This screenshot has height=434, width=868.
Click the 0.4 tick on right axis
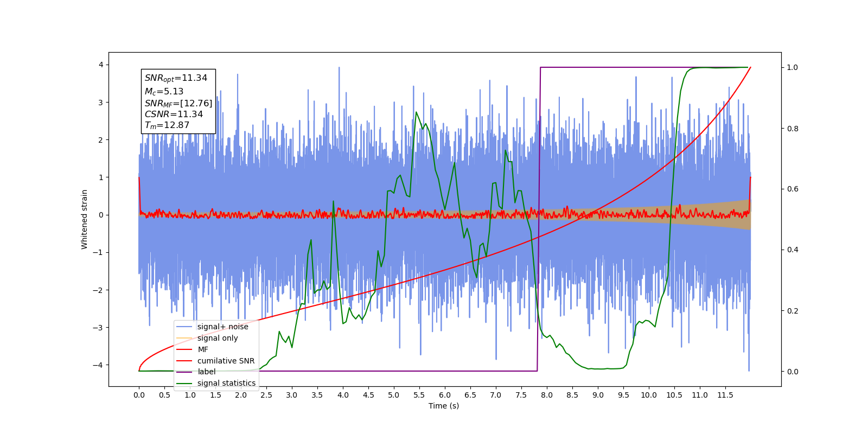pyautogui.click(x=793, y=250)
